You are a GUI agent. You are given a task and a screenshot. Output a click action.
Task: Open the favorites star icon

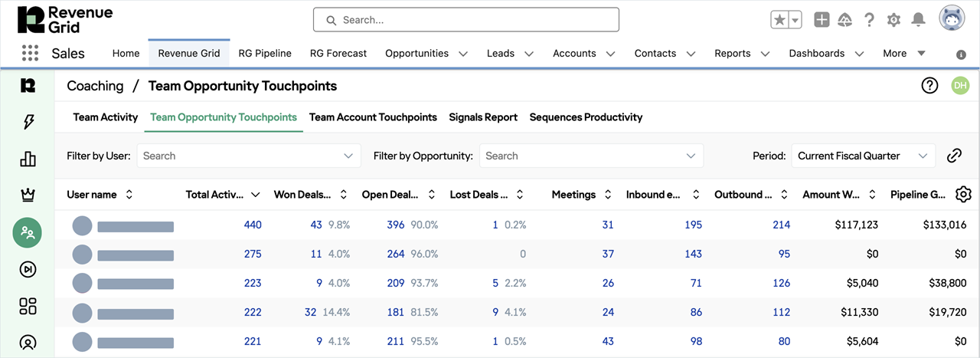[x=779, y=20]
